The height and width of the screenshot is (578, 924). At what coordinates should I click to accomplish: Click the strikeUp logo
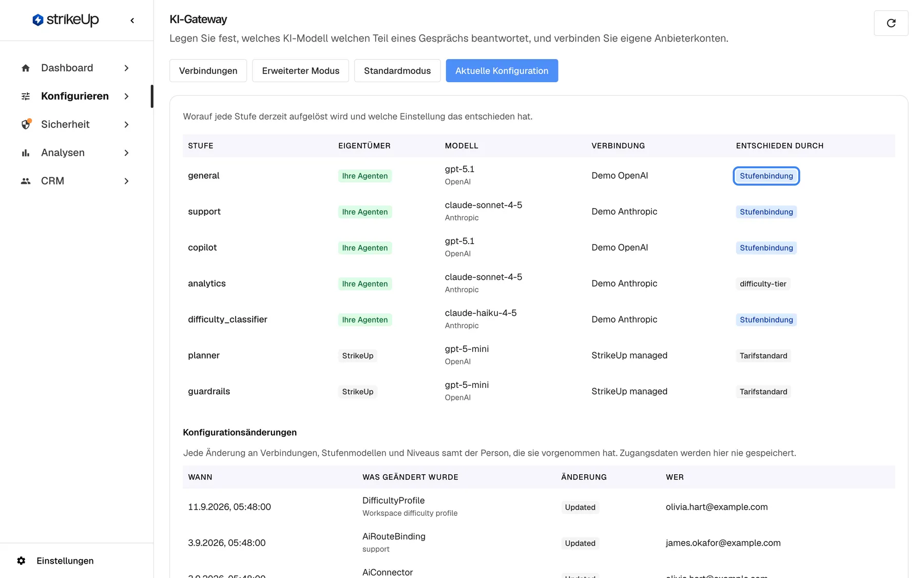click(66, 20)
